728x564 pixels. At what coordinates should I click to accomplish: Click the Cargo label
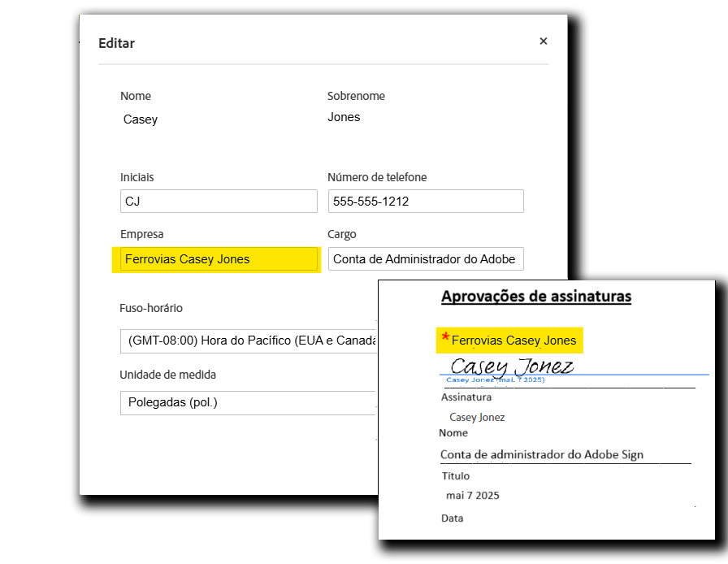[342, 234]
